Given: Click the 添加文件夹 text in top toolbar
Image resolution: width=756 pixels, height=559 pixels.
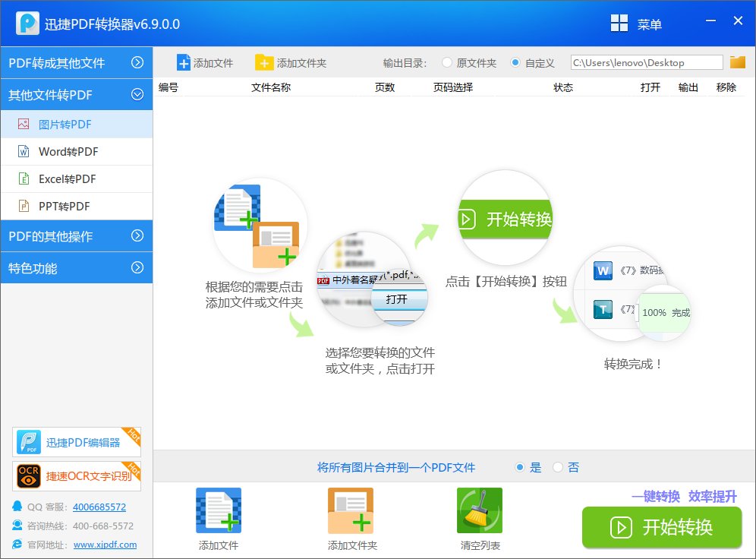Looking at the screenshot, I should coord(301,63).
